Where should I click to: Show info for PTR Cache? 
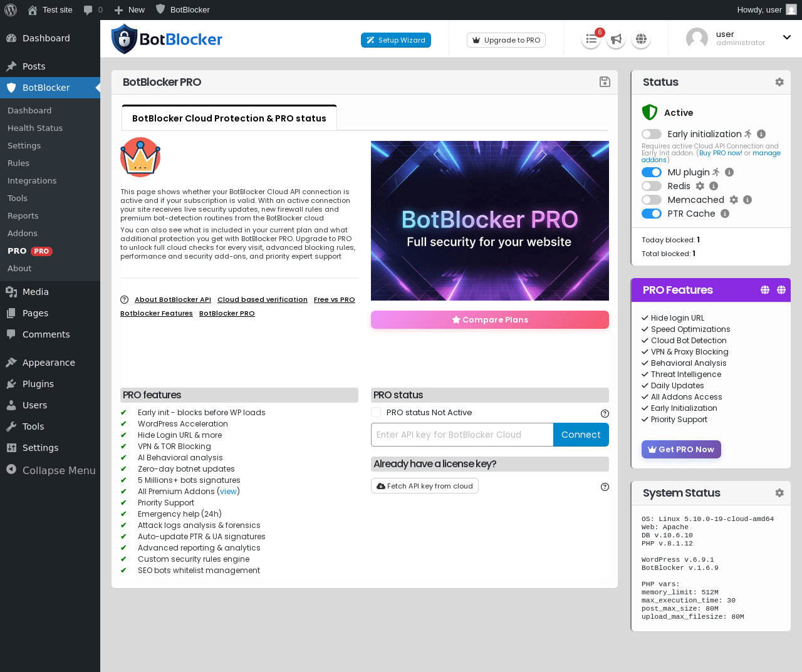click(x=725, y=214)
